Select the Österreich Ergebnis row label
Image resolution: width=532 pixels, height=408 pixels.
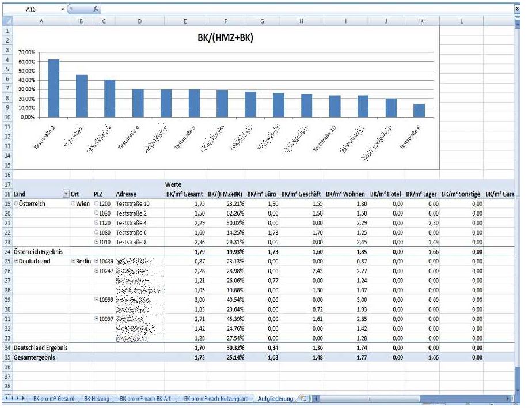[38, 252]
